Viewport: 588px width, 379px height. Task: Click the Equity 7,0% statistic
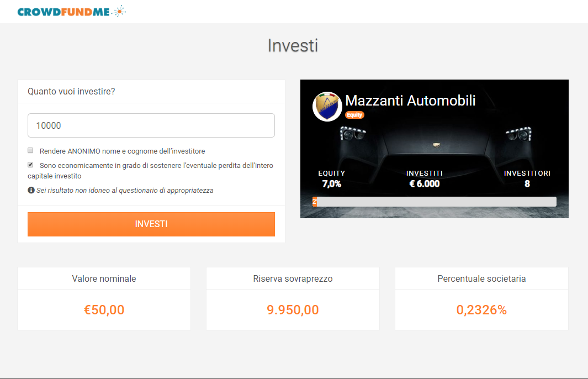(331, 178)
